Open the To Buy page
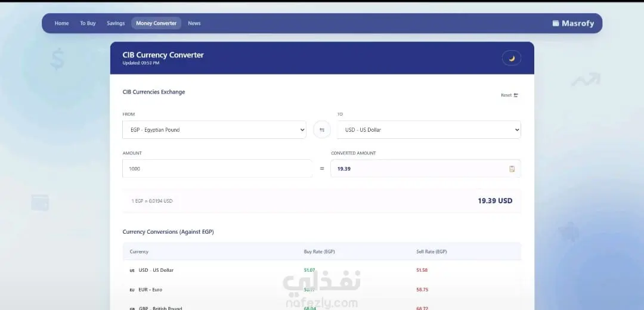 click(88, 23)
